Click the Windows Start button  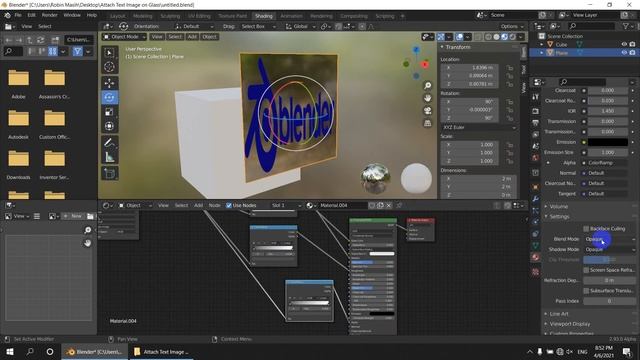tap(10, 351)
